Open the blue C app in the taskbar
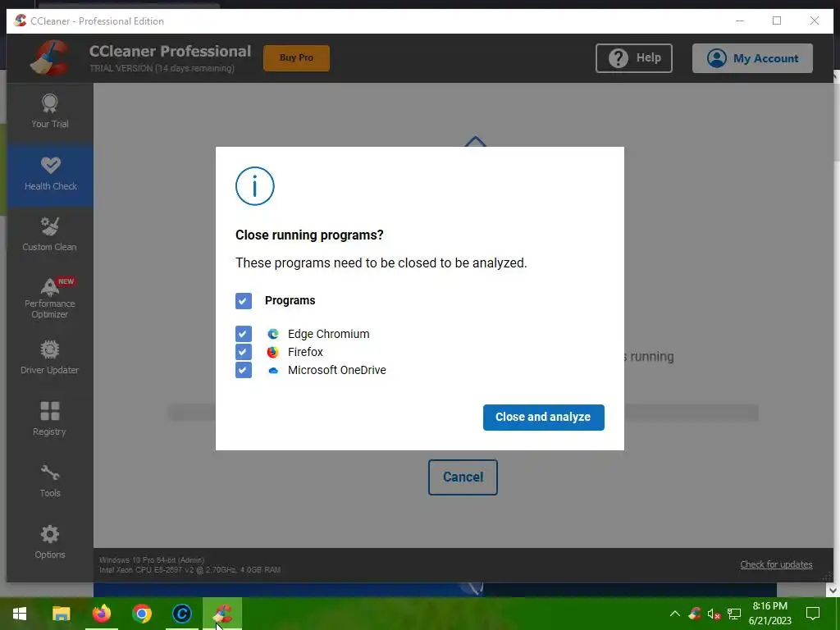The height and width of the screenshot is (630, 840). pos(182,614)
